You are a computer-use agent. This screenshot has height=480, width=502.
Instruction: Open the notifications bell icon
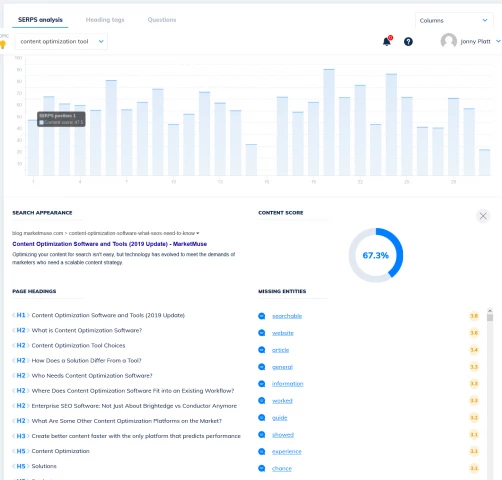387,41
